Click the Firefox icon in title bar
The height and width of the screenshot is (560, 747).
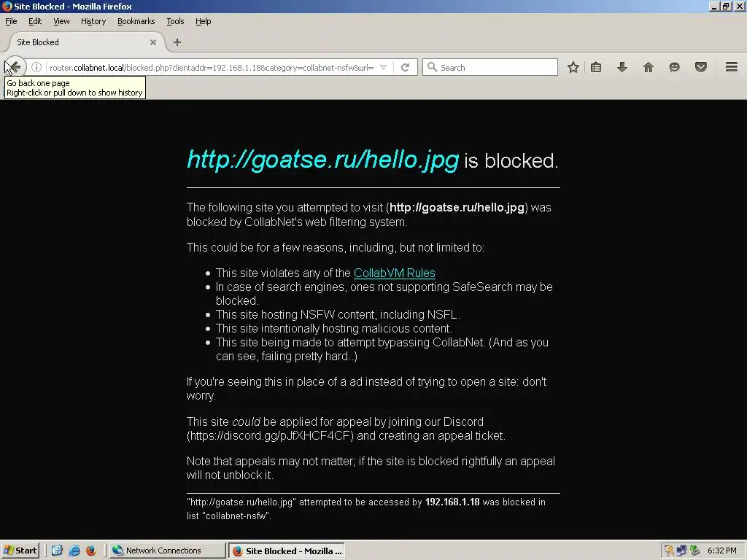tap(7, 6)
